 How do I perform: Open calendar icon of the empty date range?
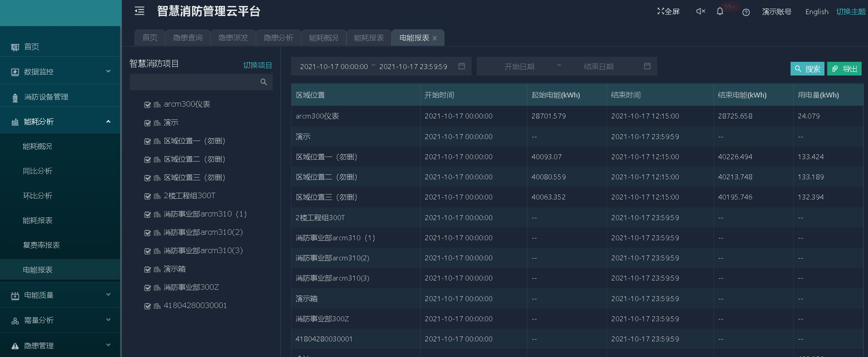point(647,66)
